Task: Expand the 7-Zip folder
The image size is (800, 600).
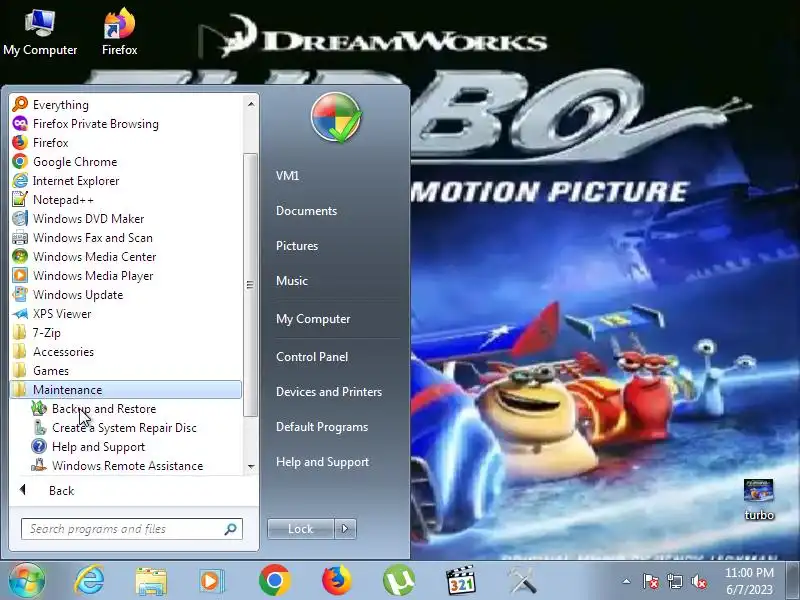Action: pos(37,333)
